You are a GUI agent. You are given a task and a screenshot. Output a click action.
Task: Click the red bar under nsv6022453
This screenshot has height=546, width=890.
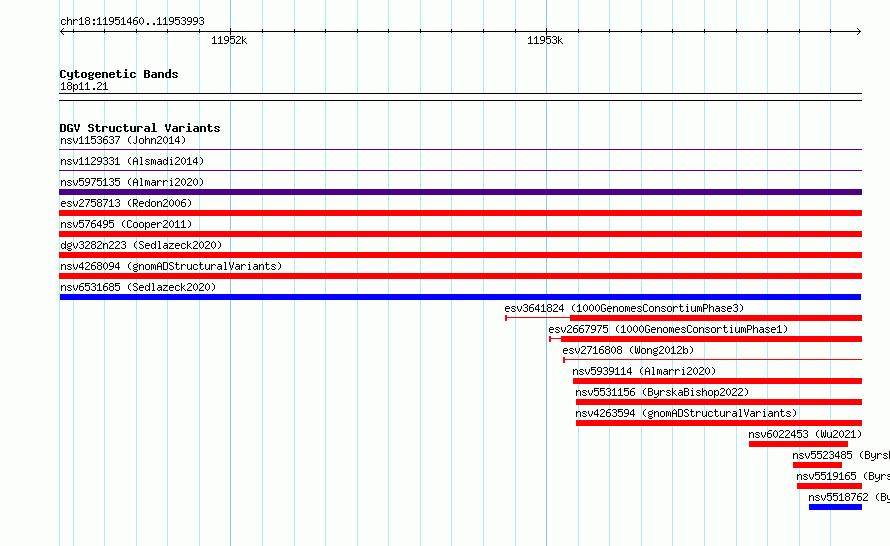799,444
